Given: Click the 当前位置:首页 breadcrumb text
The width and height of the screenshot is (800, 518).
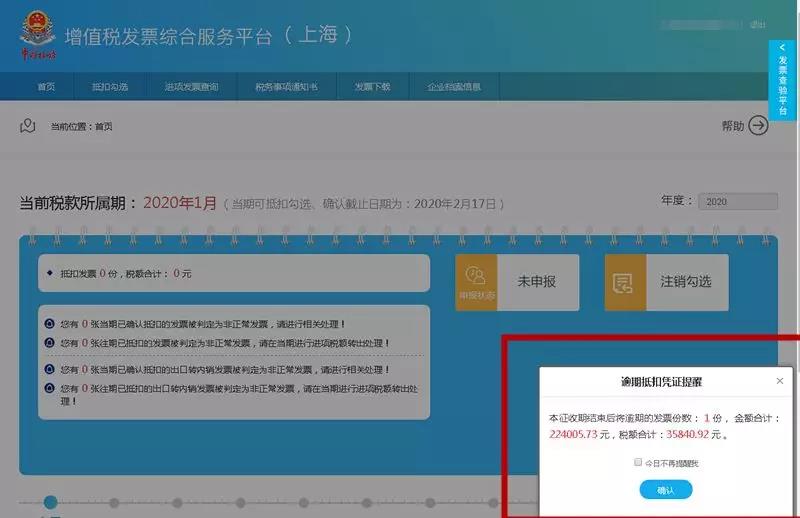Looking at the screenshot, I should (x=82, y=126).
